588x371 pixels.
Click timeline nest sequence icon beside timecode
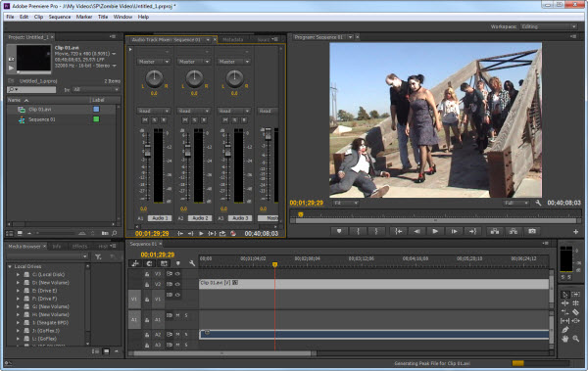point(135,263)
